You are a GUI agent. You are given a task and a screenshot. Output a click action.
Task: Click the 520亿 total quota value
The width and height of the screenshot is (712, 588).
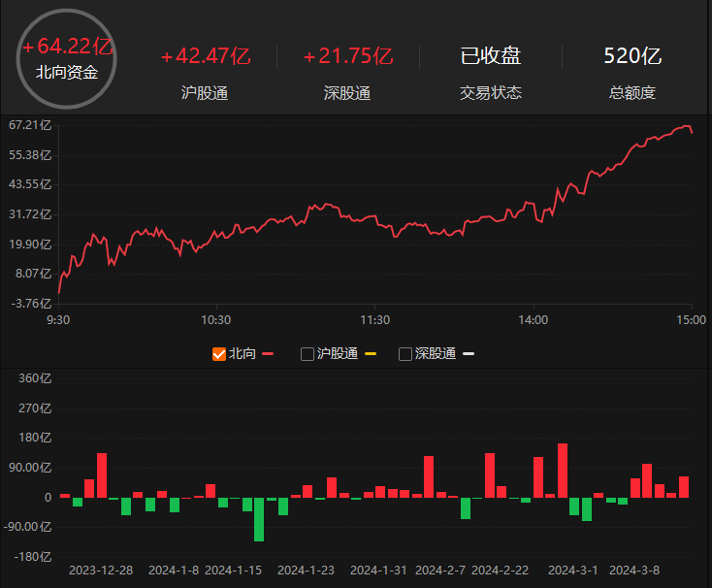click(x=632, y=56)
